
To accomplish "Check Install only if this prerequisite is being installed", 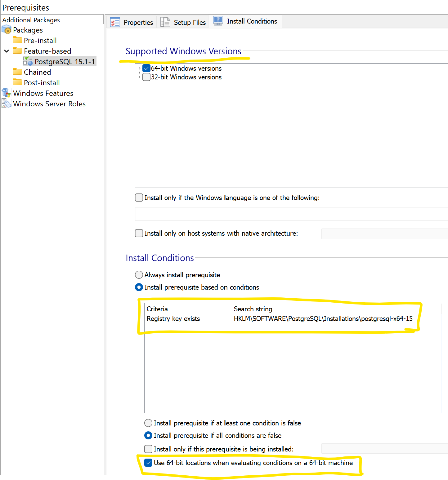I will click(148, 449).
